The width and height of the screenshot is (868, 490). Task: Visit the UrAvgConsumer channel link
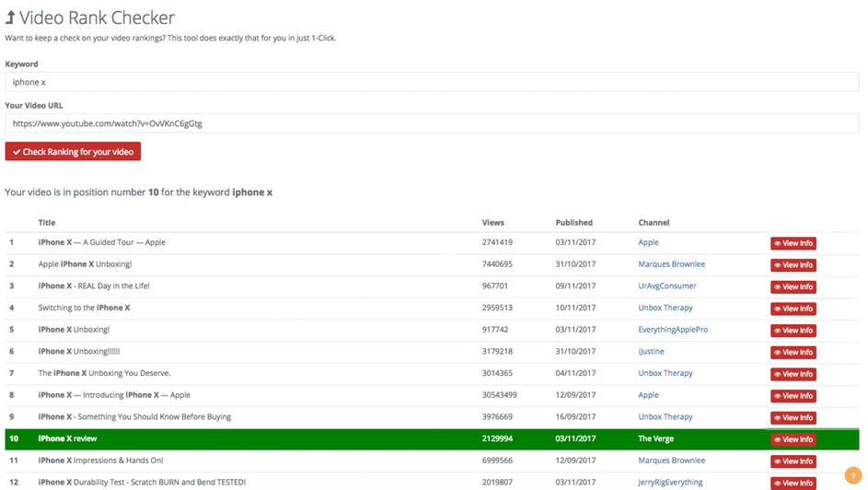tap(666, 286)
